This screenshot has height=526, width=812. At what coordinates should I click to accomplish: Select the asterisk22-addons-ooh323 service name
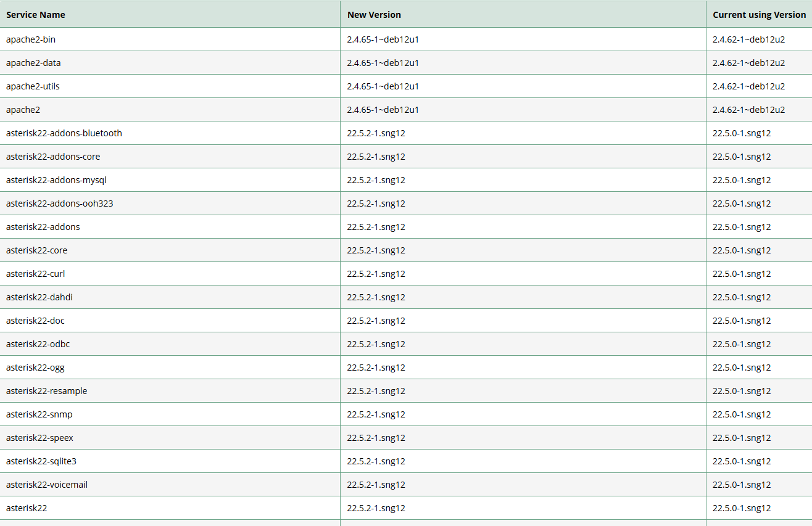pos(60,203)
